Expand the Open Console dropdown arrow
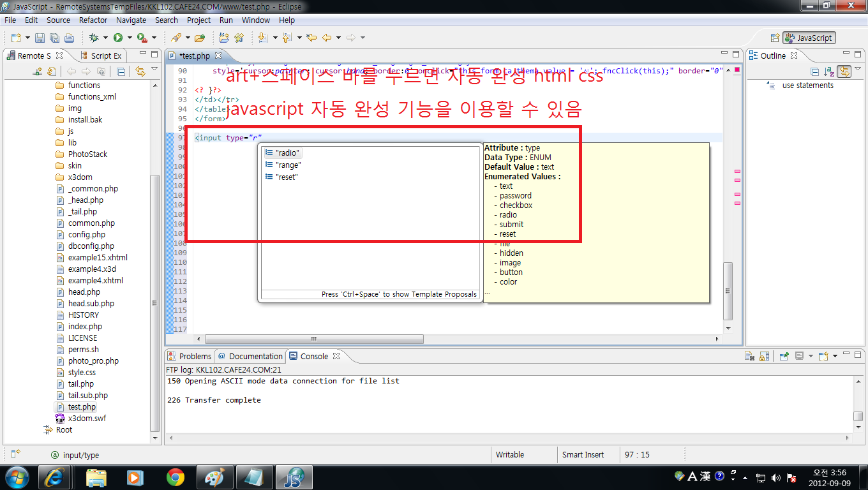The width and height of the screenshot is (868, 490). 834,356
